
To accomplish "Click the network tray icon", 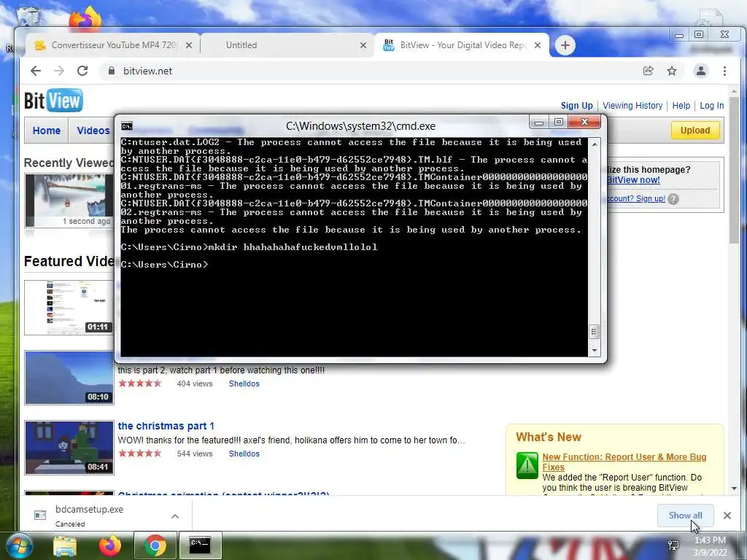I will [673, 545].
